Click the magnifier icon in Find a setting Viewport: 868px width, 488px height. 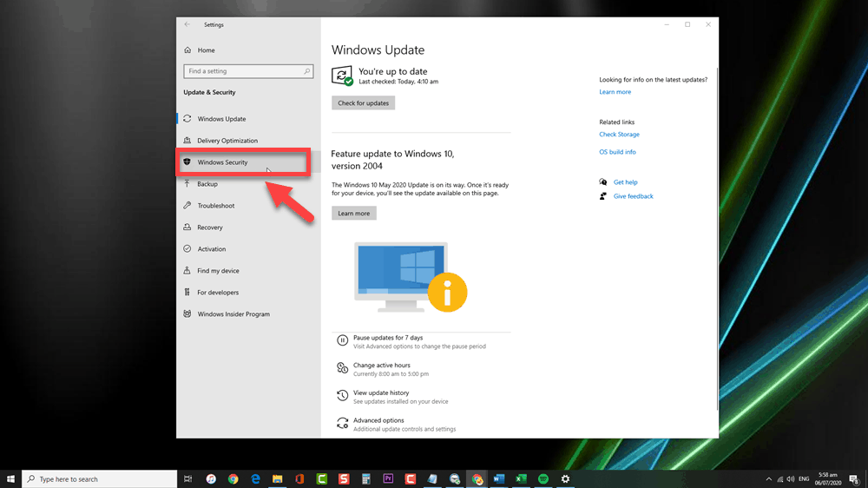(306, 71)
